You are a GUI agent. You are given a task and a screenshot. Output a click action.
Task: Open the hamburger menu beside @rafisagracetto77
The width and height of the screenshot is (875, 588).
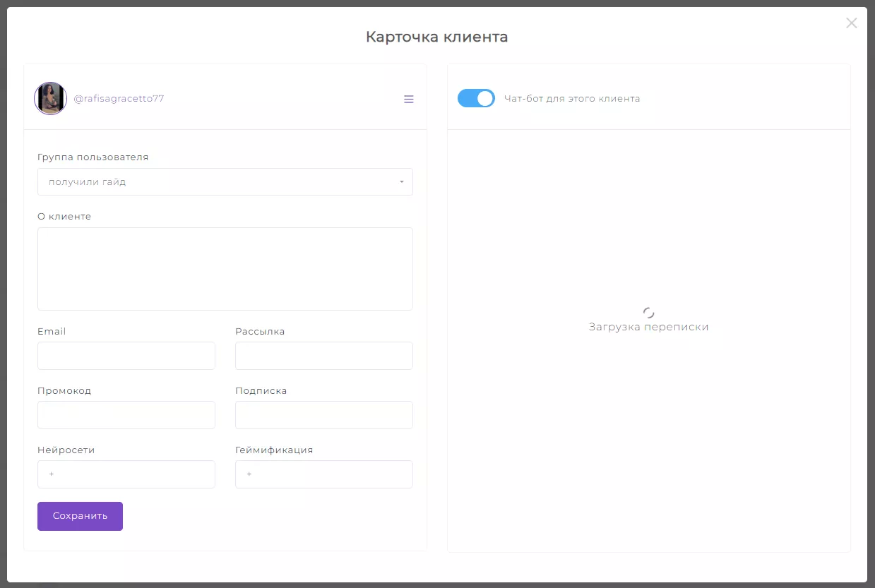coord(409,99)
